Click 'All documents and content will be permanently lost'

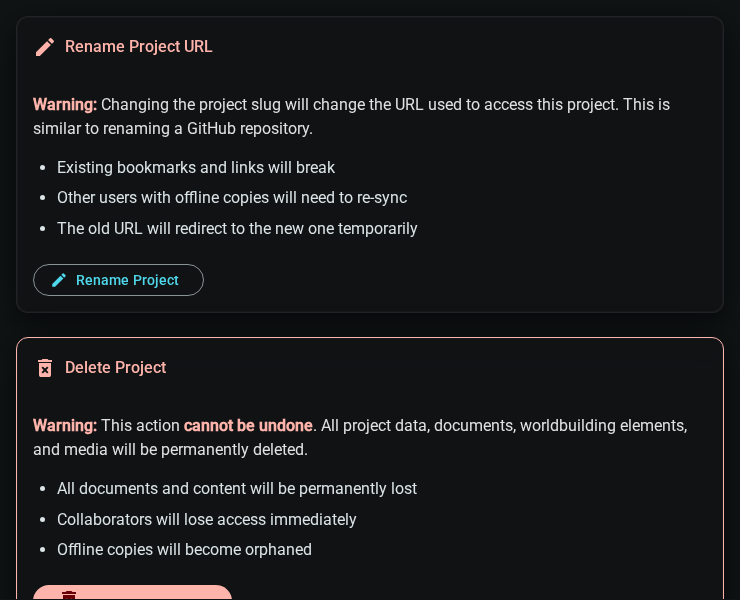[237, 489]
